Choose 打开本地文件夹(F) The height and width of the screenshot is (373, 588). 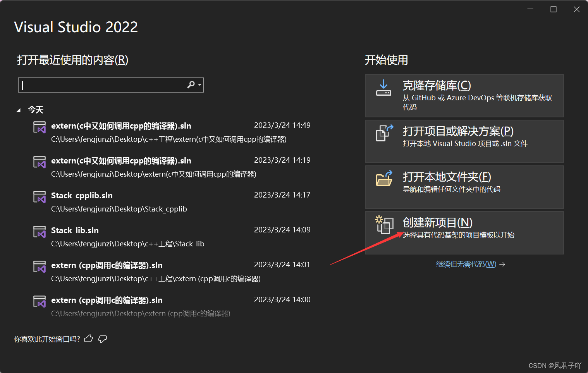pos(464,187)
